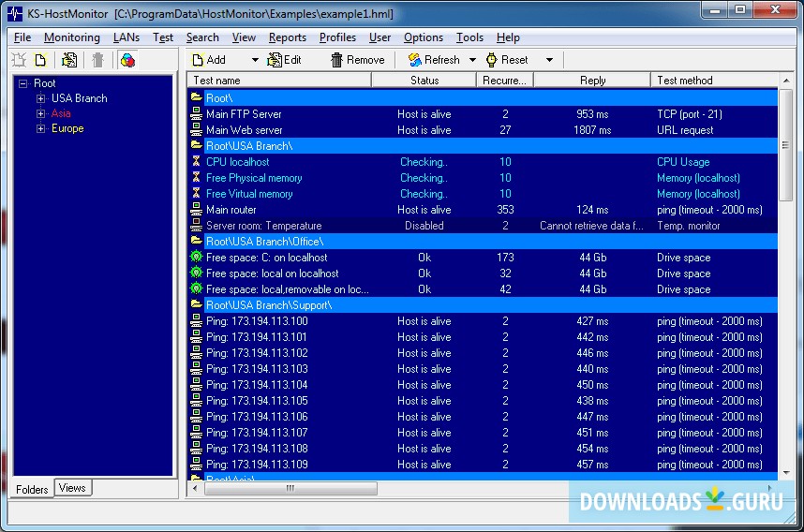Click the Reset button
This screenshot has height=532, width=804.
[507, 60]
